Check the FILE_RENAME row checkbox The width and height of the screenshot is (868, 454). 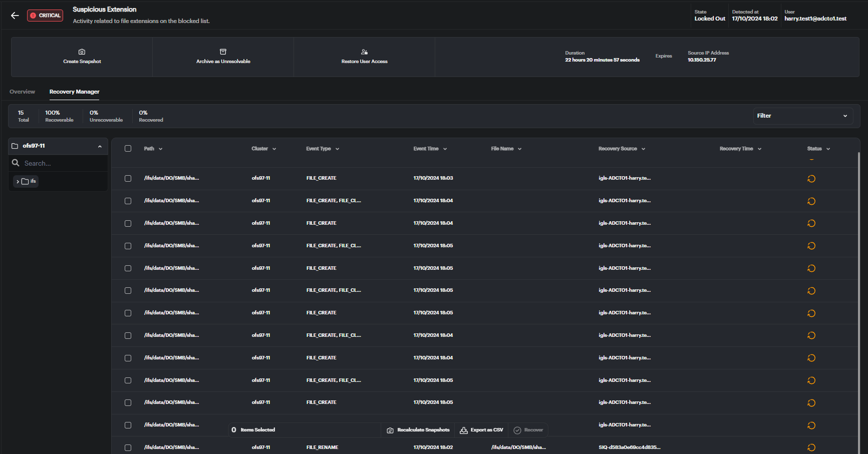tap(128, 447)
